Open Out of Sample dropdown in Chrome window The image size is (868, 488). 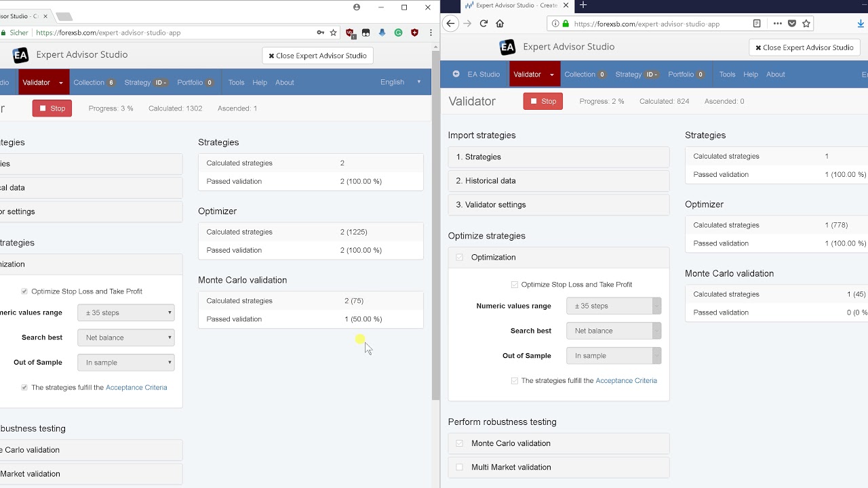126,363
